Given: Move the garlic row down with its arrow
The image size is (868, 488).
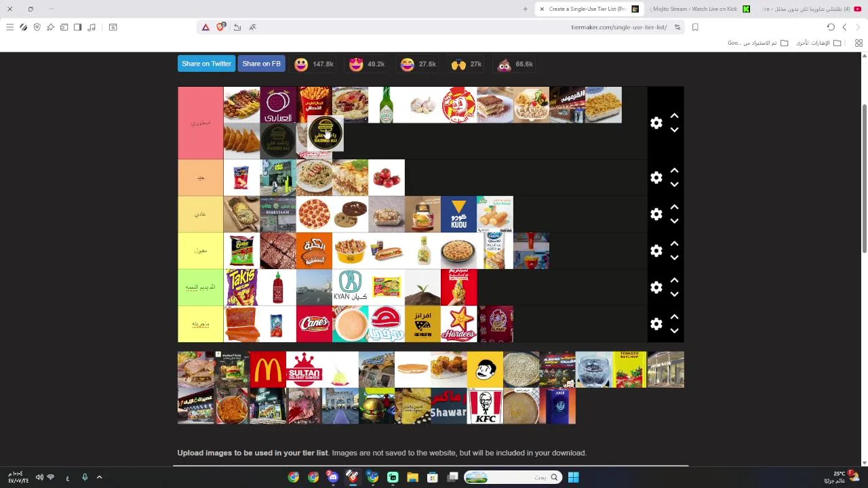Looking at the screenshot, I should [674, 129].
